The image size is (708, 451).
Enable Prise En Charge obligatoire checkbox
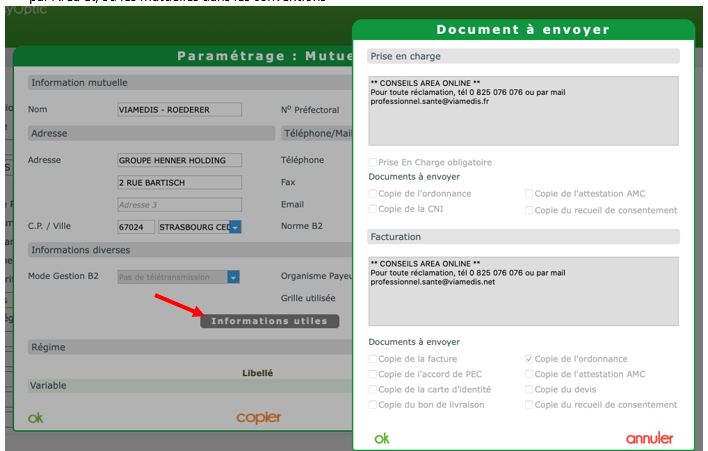[x=374, y=162]
